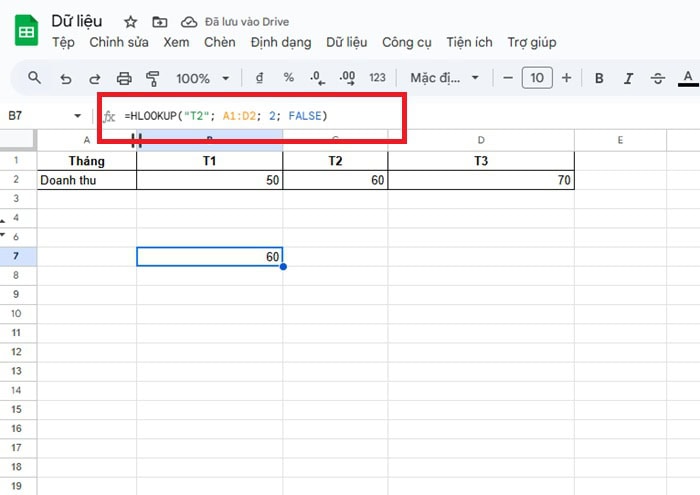Star the document Dữ liệu
700x495 pixels.
(130, 21)
